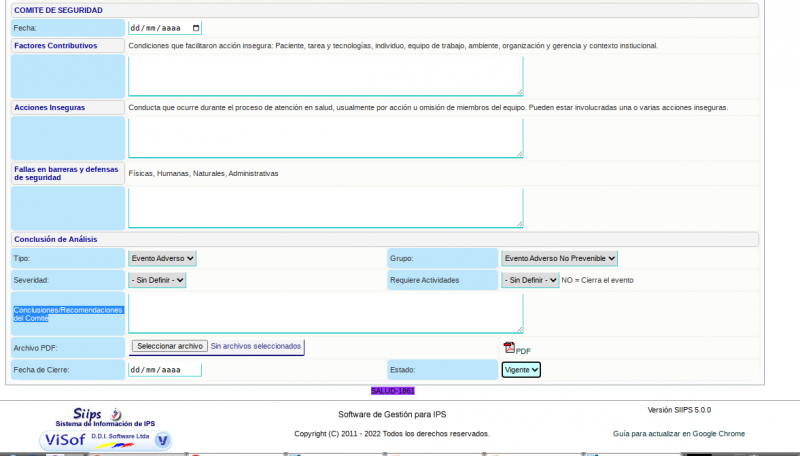Click the ViSof D.D.I. Software logo
Viewport: 800px width, 456px height.
106,440
